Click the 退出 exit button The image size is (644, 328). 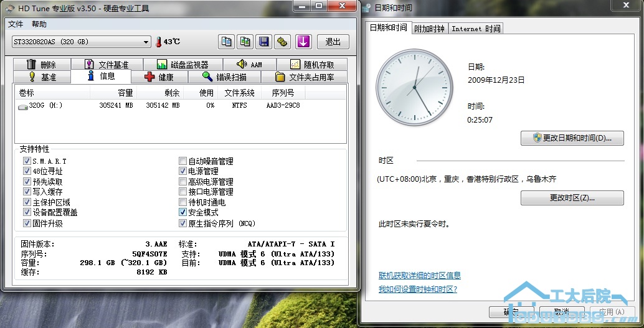click(333, 42)
